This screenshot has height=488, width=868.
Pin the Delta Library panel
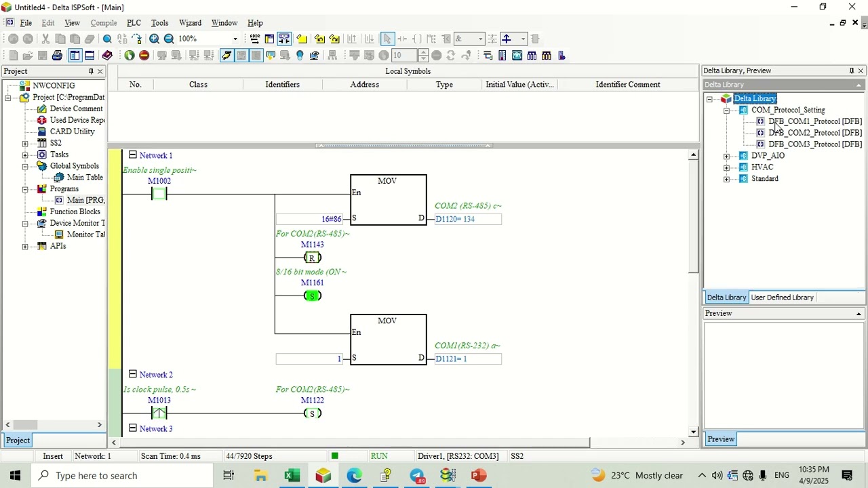pyautogui.click(x=851, y=70)
